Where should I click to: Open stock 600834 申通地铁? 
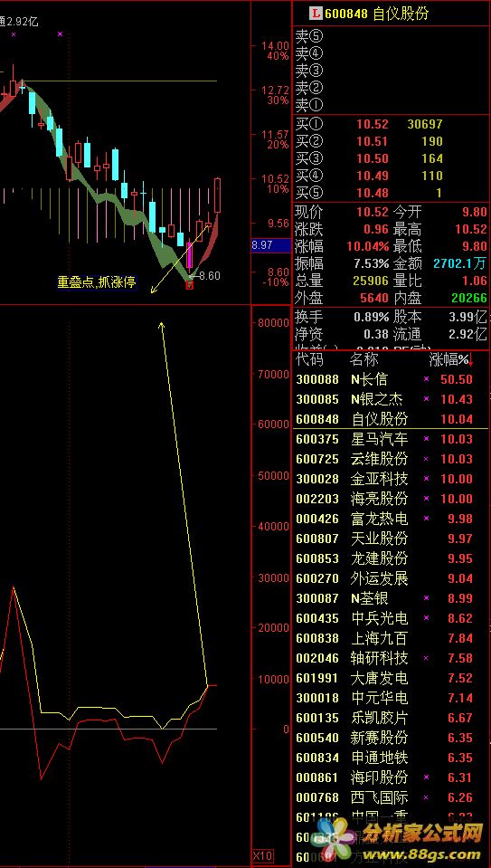point(391,758)
